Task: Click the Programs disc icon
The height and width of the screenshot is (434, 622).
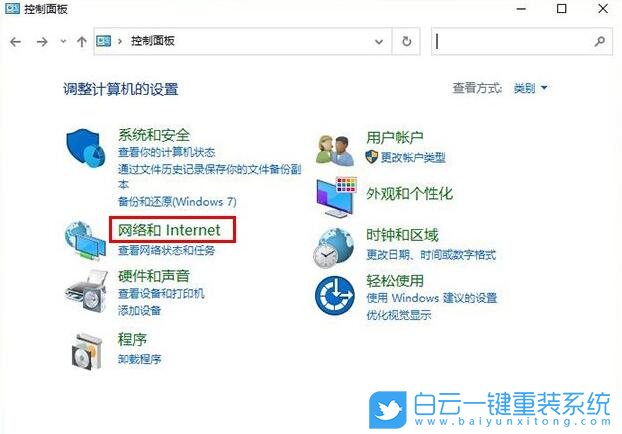Action: tap(86, 347)
